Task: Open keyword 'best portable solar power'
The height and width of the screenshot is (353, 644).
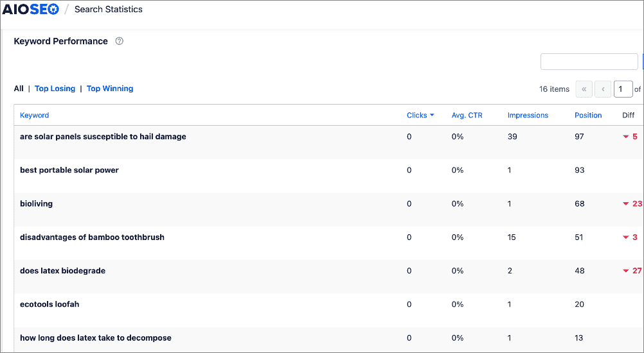Action: click(x=69, y=170)
